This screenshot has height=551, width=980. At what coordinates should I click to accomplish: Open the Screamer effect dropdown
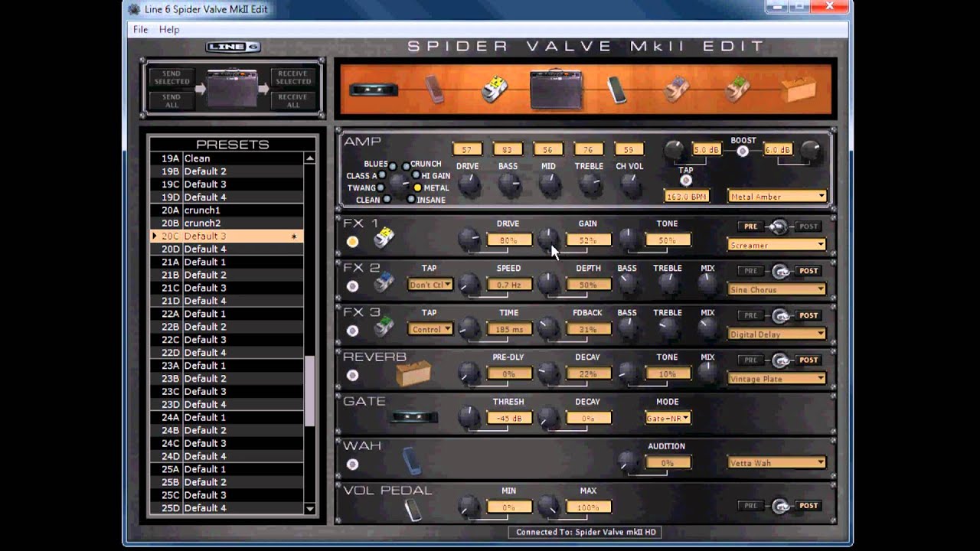pyautogui.click(x=777, y=245)
